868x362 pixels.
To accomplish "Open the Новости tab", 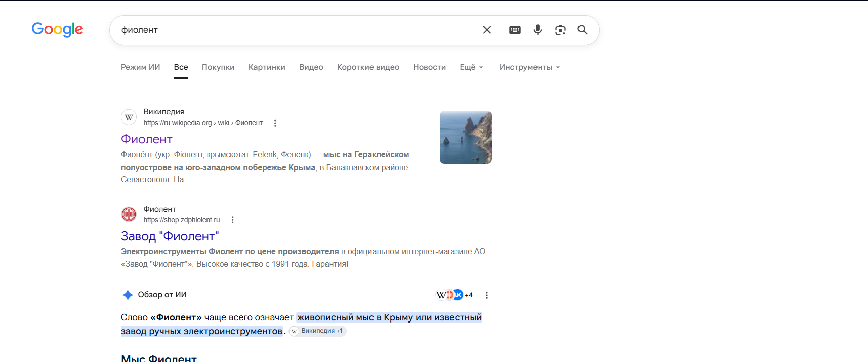I will pos(430,67).
